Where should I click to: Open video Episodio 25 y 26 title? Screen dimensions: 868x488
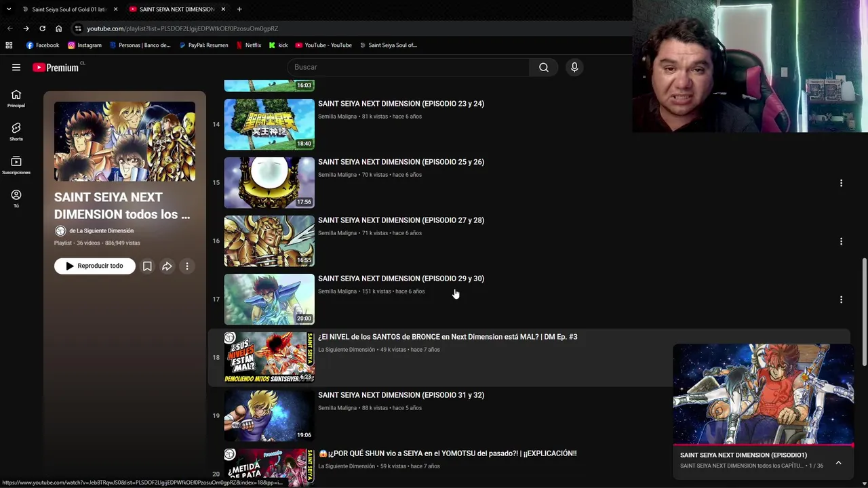pos(401,162)
